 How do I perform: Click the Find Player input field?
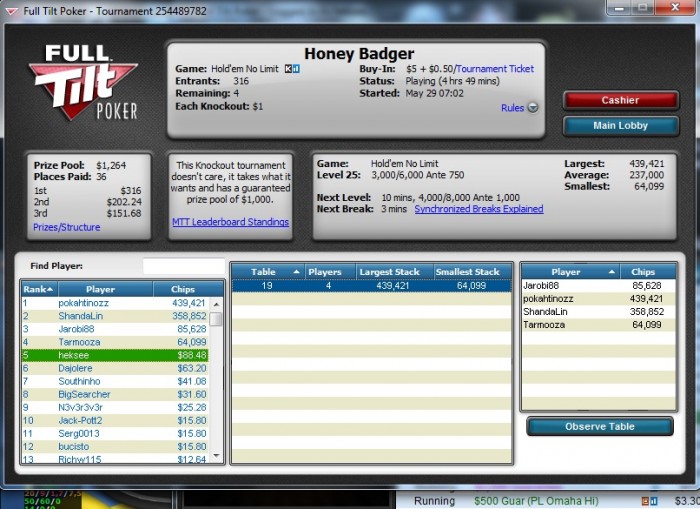pyautogui.click(x=184, y=266)
